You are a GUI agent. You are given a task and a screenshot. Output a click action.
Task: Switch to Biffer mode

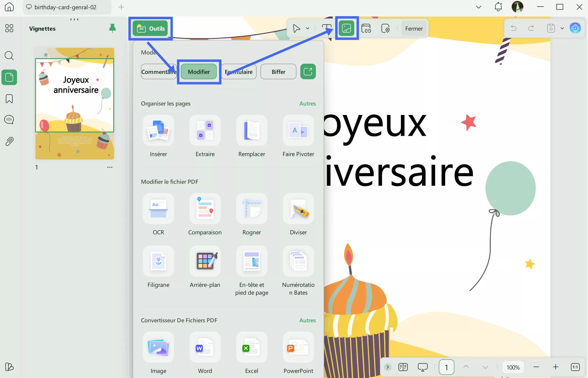click(278, 71)
